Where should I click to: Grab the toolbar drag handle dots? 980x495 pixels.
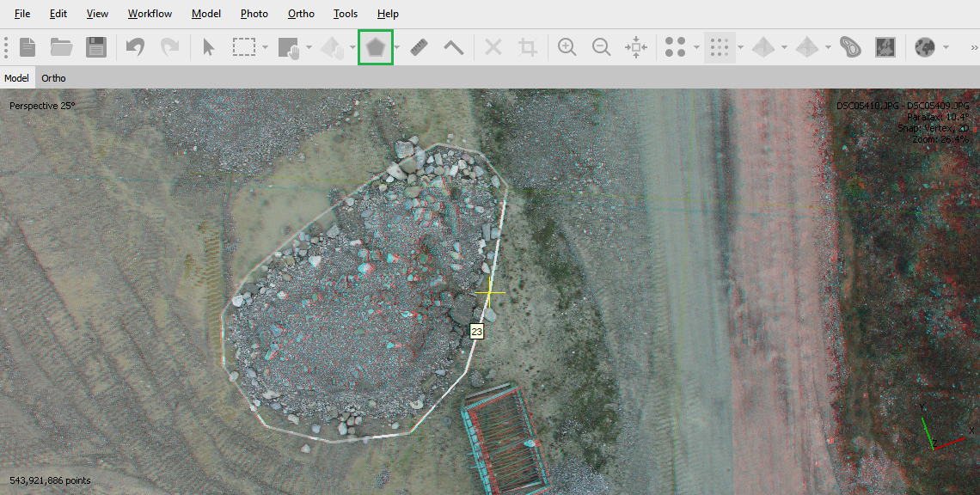pyautogui.click(x=6, y=47)
